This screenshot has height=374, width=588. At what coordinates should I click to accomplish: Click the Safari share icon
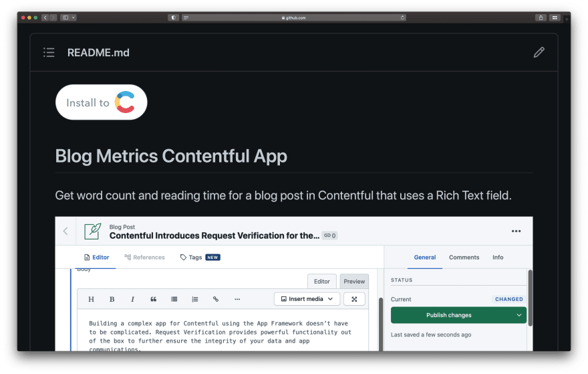coord(541,17)
